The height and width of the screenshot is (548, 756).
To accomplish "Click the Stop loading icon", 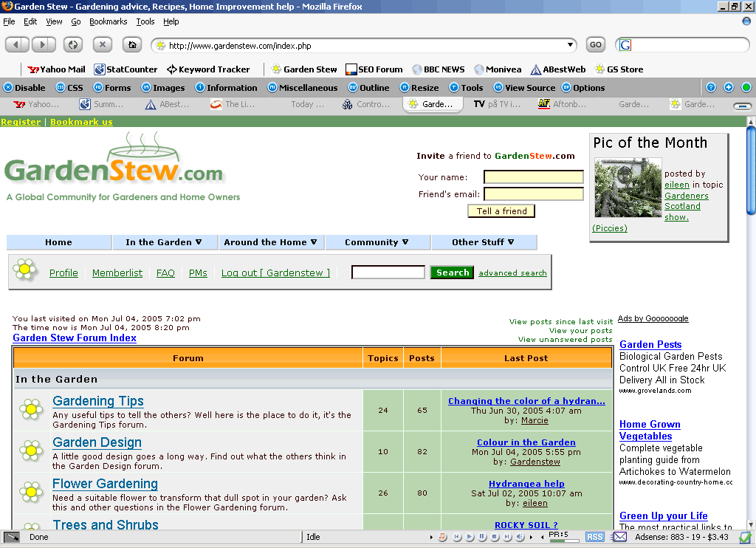I will coord(102,45).
